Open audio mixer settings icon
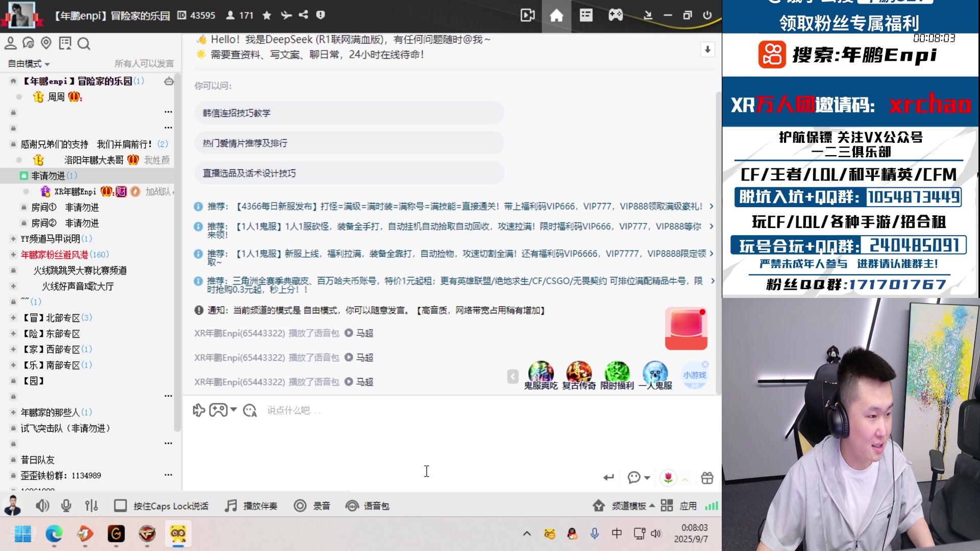980x551 pixels. coord(91,506)
